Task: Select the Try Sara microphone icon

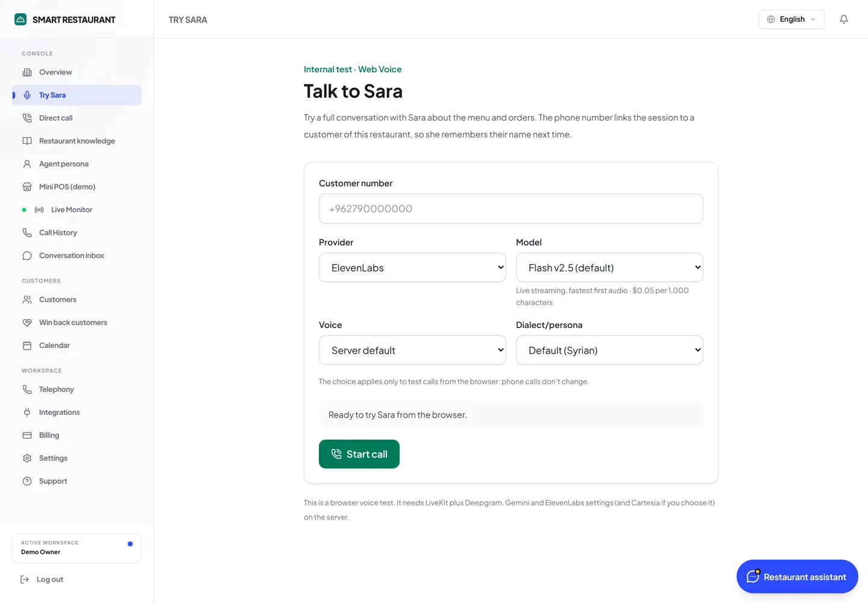Action: point(27,95)
